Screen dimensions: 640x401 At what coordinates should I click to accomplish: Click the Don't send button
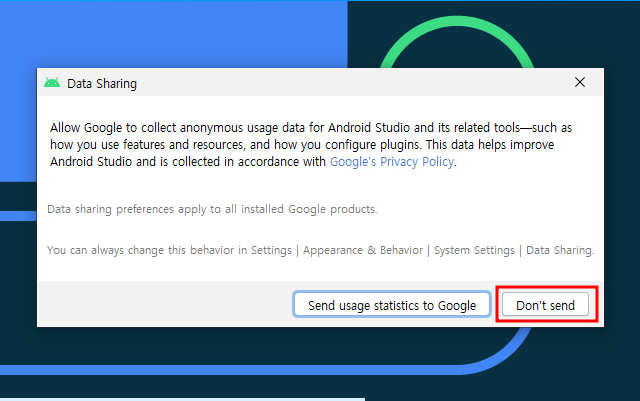(x=545, y=305)
